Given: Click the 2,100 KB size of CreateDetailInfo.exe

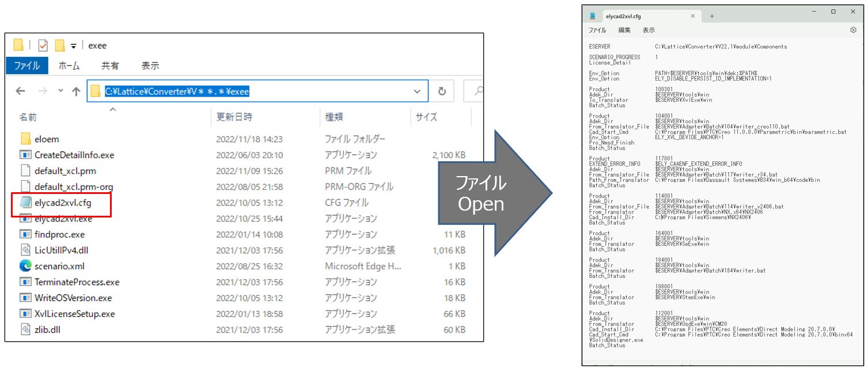Looking at the screenshot, I should (x=449, y=155).
